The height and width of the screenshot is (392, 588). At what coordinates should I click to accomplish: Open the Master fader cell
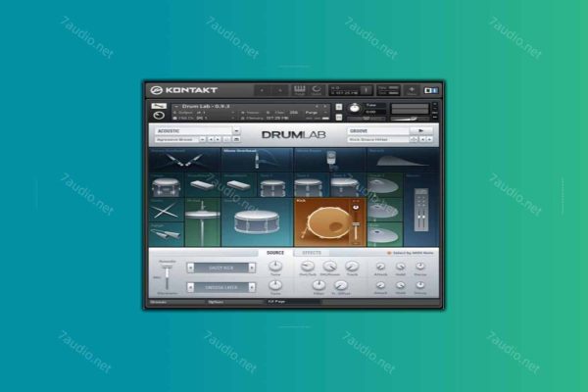pyautogui.click(x=421, y=210)
